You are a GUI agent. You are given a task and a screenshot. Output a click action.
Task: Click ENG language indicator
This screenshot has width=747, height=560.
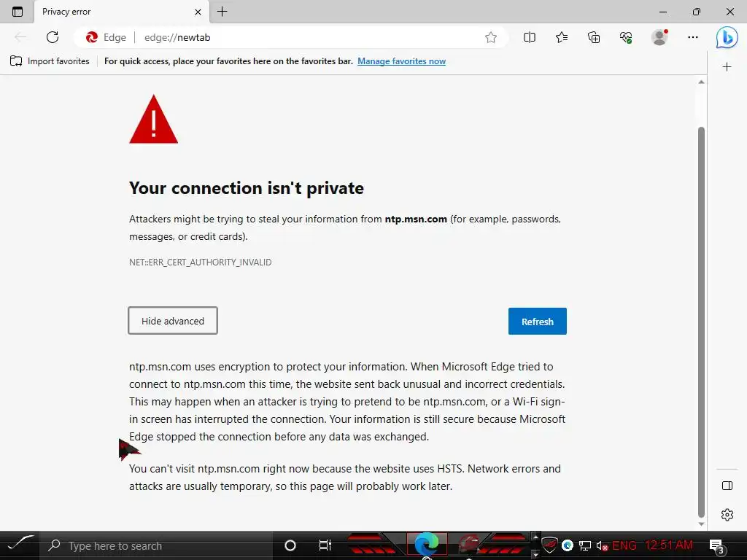pyautogui.click(x=624, y=545)
